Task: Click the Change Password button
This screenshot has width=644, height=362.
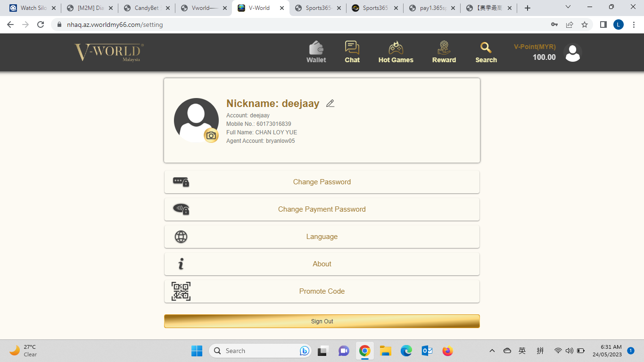Action: point(322,182)
